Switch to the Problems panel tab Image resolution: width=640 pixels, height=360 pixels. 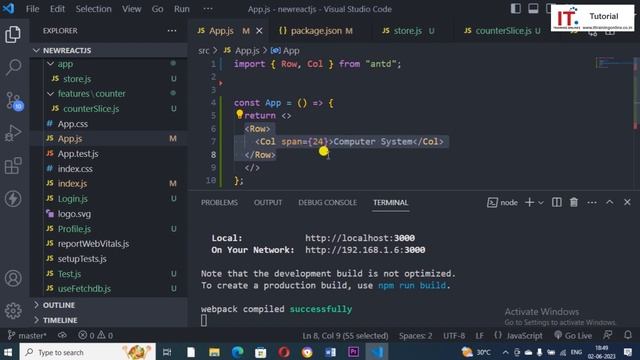219,202
